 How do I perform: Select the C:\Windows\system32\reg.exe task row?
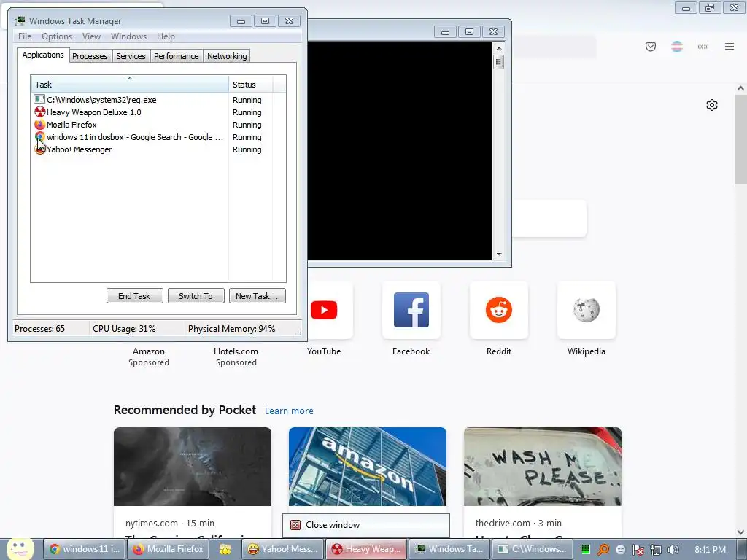coord(158,100)
